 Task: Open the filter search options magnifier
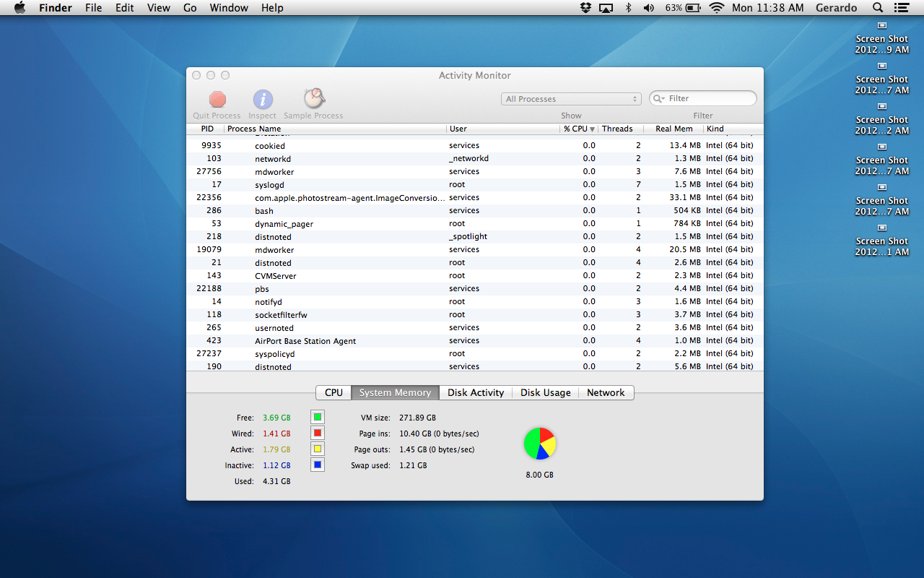coord(659,99)
